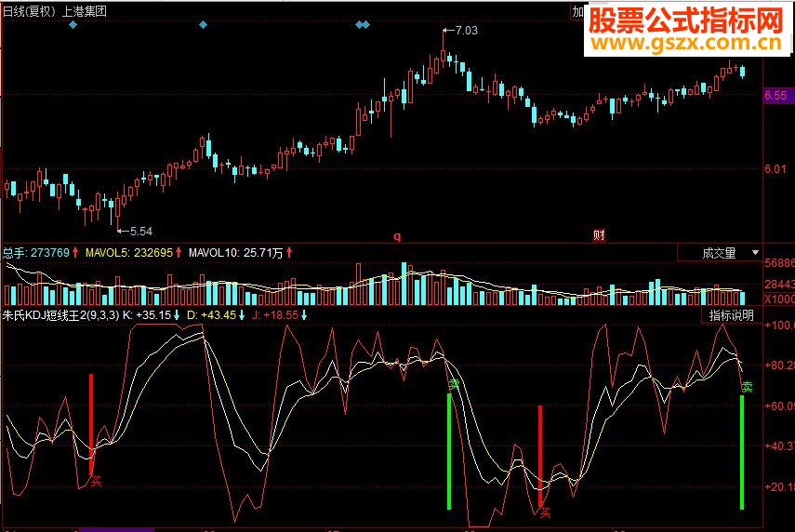The image size is (795, 532).
Task: Click the down arrow after D: +43.45
Action: pos(242,315)
